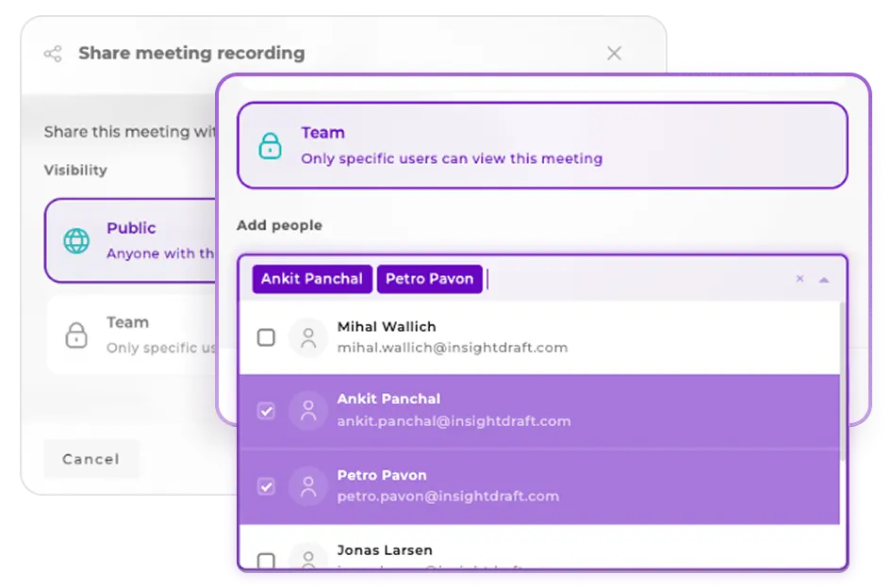Click Ankit Panchal's avatar icon in the list
Screen dimensions: 892x588
point(308,411)
